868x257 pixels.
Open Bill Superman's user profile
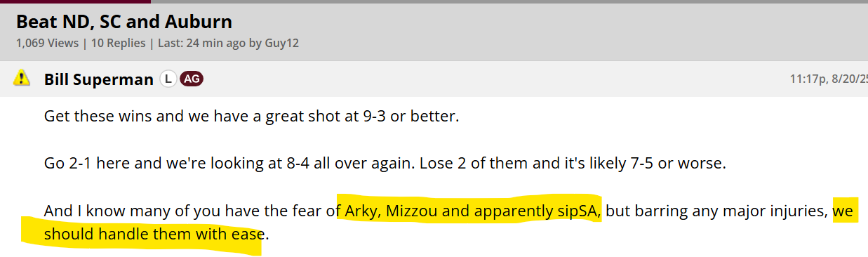tap(99, 79)
